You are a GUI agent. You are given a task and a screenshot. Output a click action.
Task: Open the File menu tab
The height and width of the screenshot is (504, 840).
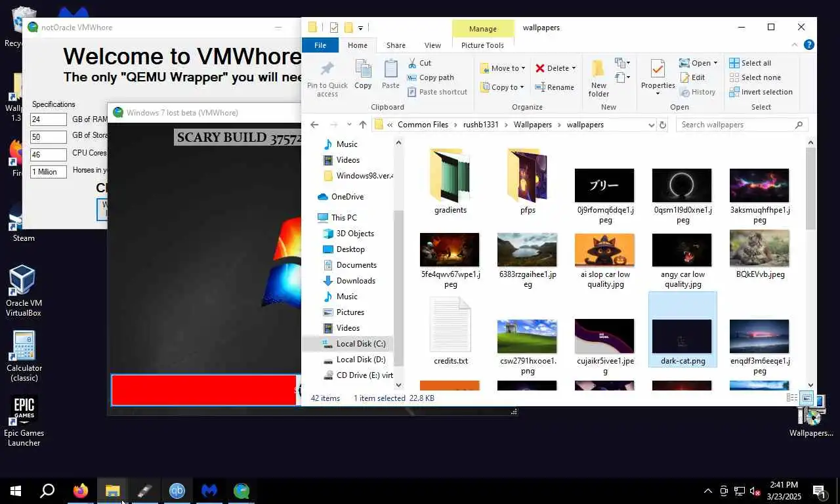pos(320,45)
